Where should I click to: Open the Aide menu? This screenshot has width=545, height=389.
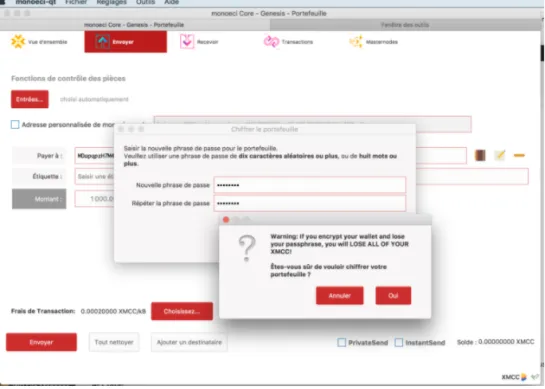[x=171, y=2]
